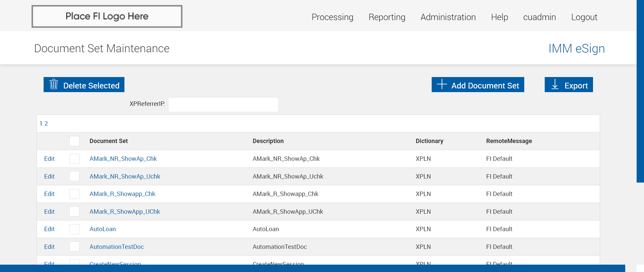The image size is (644, 272).
Task: Open the Reporting menu
Action: (x=387, y=17)
